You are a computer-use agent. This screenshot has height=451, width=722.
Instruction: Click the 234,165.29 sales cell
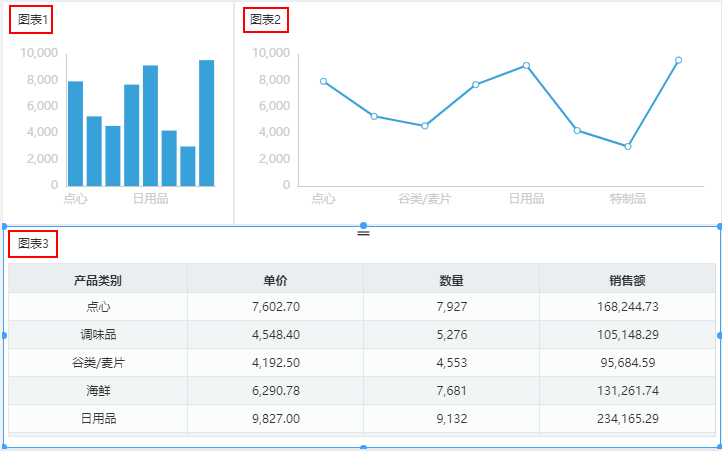(x=627, y=418)
